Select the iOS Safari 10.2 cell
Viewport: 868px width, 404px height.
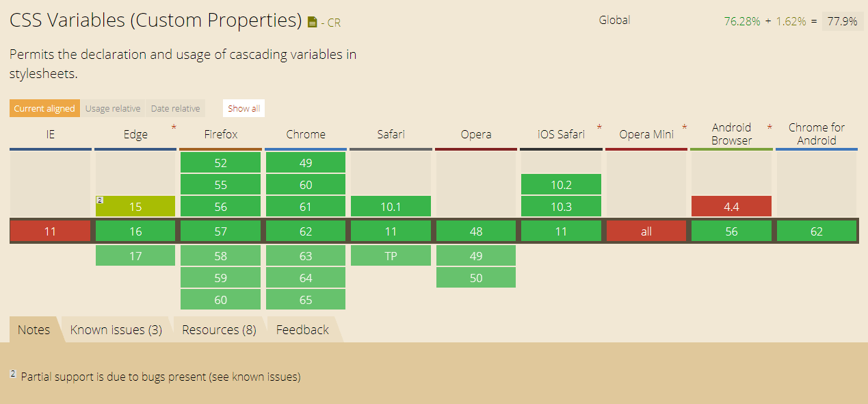[x=561, y=185]
